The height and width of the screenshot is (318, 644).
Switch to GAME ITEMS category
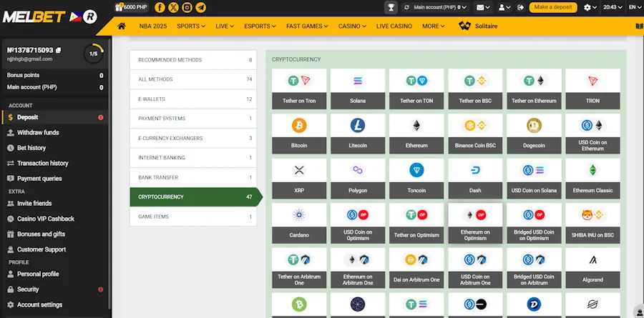click(x=193, y=217)
